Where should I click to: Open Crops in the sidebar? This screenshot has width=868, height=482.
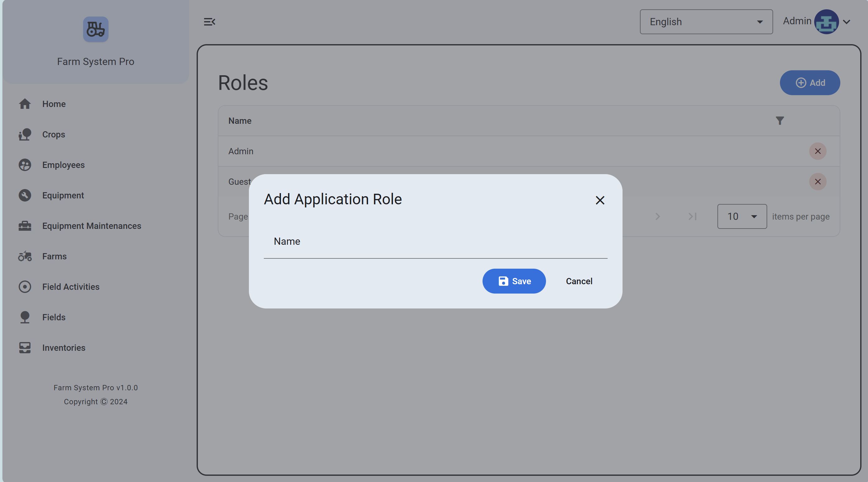[54, 134]
